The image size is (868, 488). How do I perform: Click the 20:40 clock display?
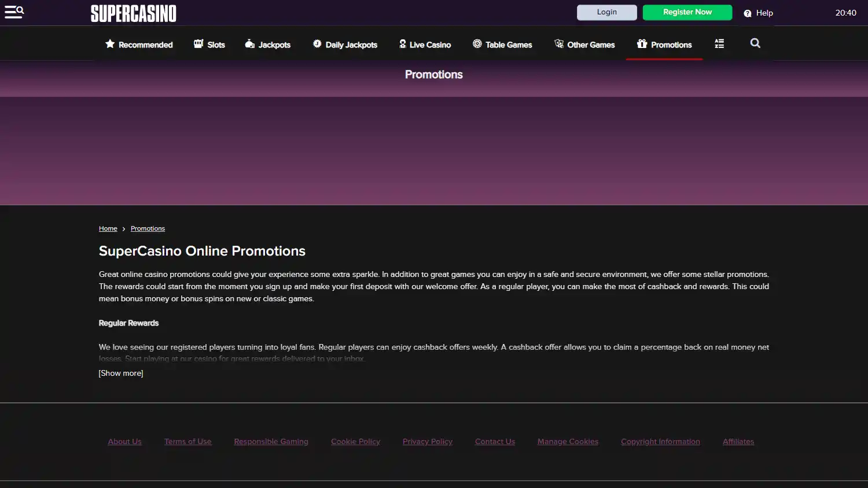[845, 13]
